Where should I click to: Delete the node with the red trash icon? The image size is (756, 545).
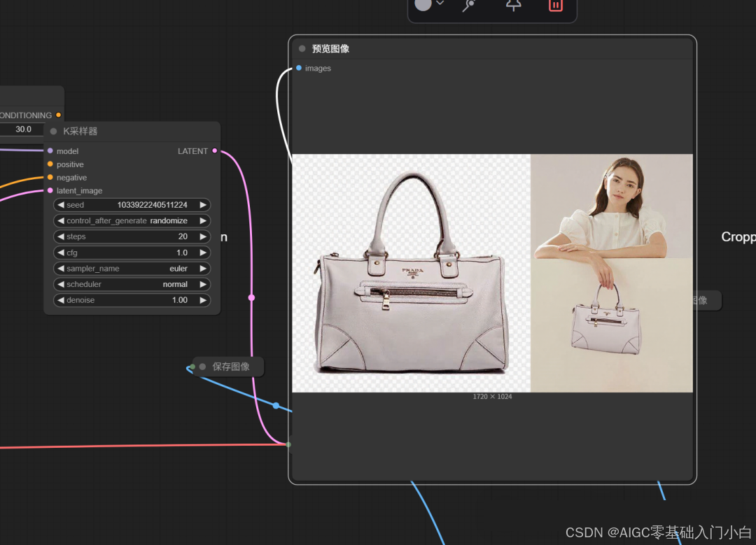click(x=555, y=5)
